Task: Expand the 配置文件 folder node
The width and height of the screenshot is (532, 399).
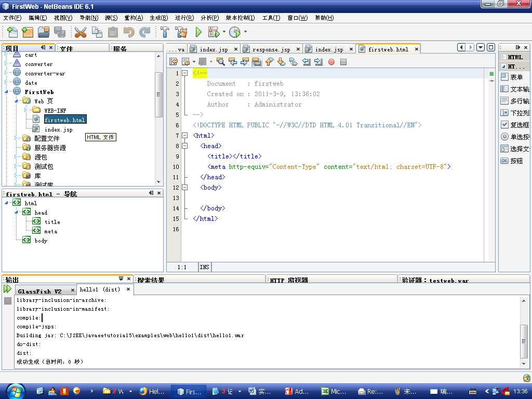Action: click(16, 138)
